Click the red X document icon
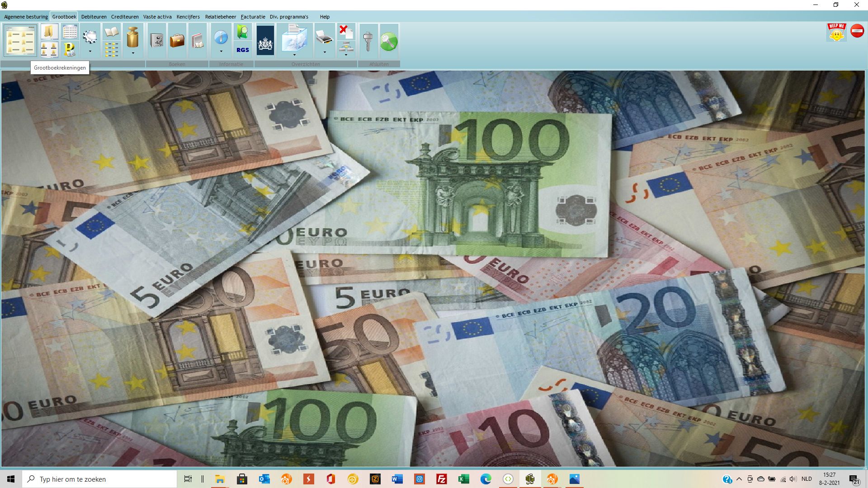The width and height of the screenshot is (868, 488). [x=346, y=32]
